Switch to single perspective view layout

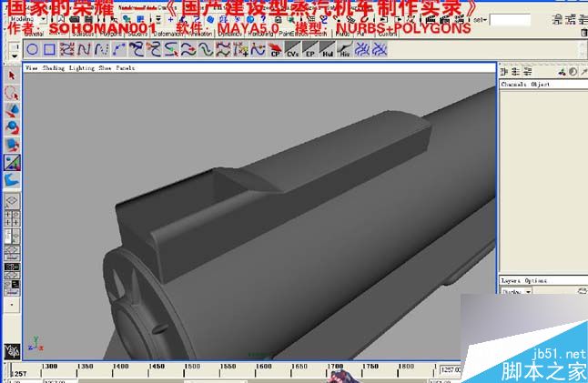[12, 201]
